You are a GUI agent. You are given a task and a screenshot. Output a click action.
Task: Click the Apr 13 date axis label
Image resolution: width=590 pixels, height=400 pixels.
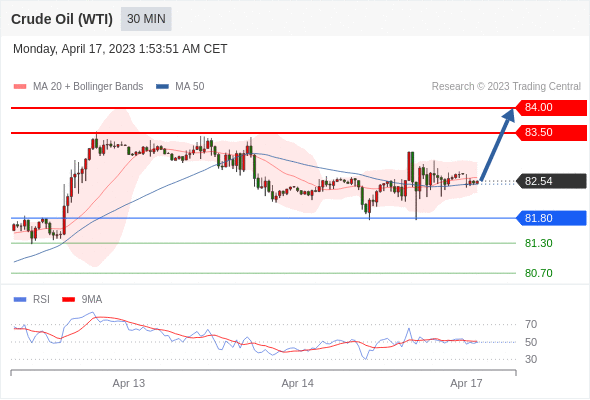coord(129,383)
